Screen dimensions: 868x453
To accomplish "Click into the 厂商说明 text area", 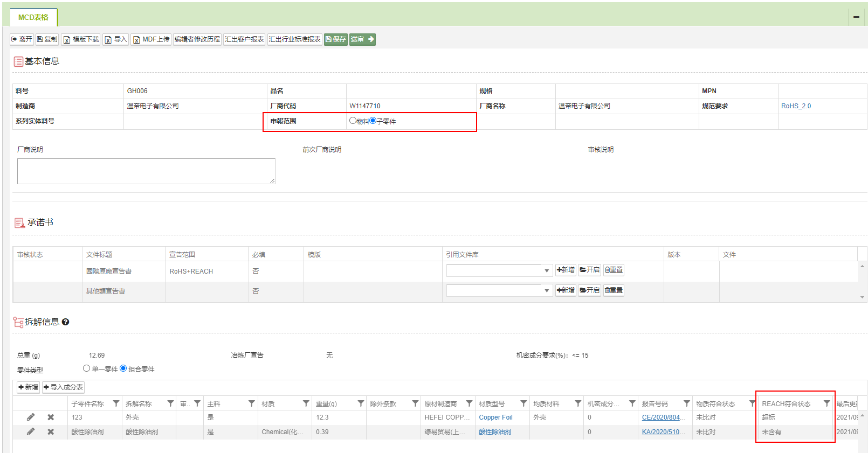I will [x=146, y=171].
